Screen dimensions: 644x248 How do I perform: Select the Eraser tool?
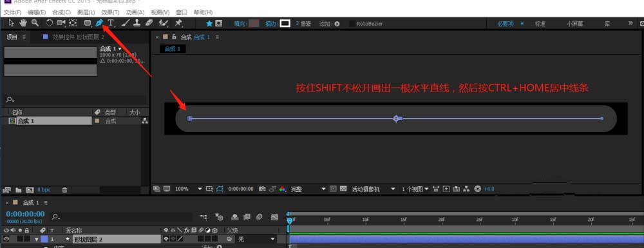click(149, 23)
